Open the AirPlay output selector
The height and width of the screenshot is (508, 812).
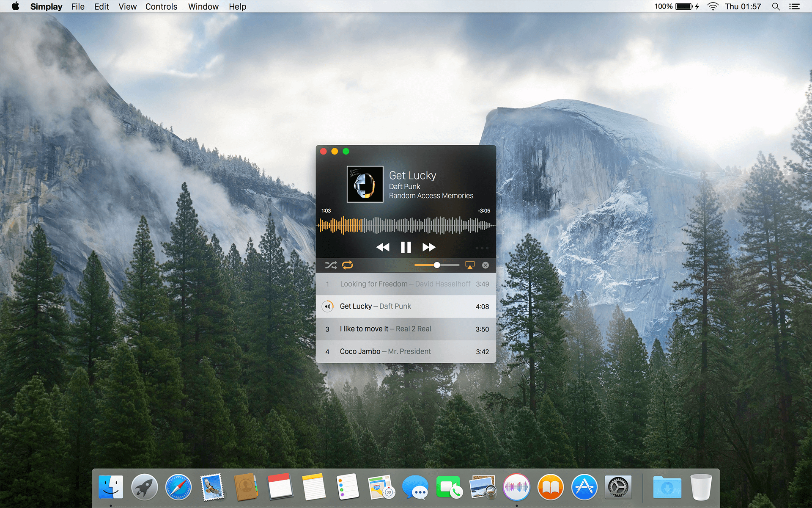[470, 265]
